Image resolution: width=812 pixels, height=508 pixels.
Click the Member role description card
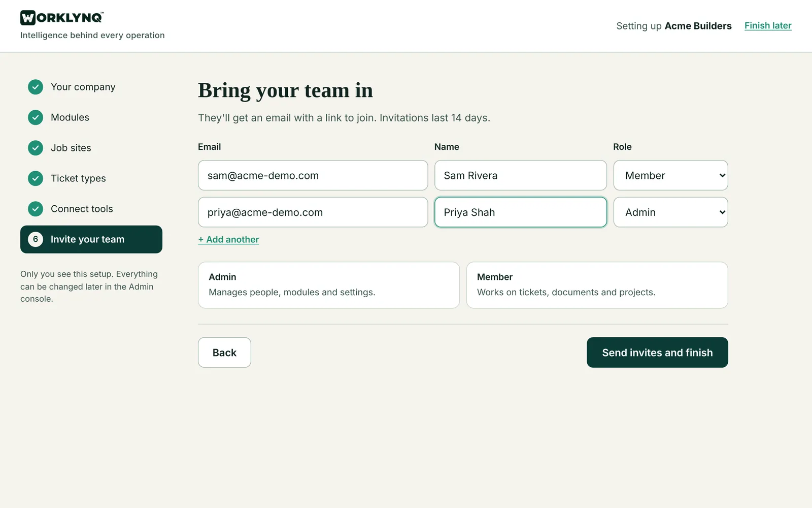(597, 285)
